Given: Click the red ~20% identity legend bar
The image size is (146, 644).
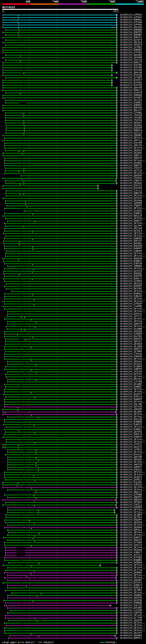Looking at the screenshot, I should coord(16,4).
